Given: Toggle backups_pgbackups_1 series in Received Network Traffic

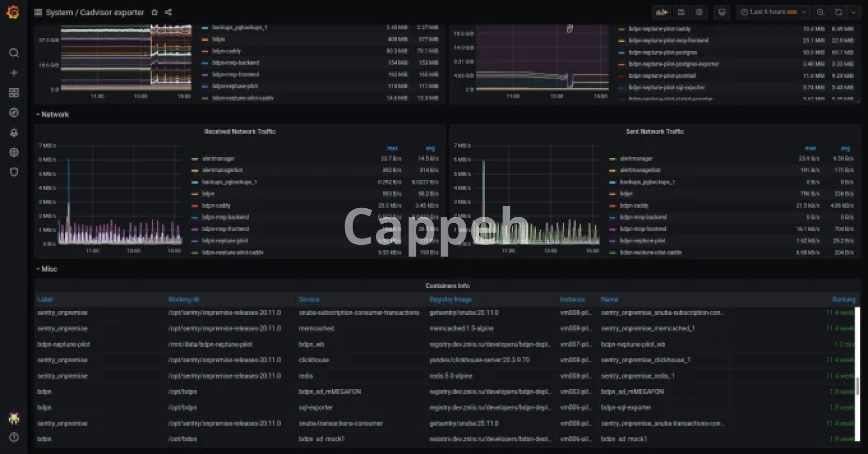Looking at the screenshot, I should [x=229, y=182].
